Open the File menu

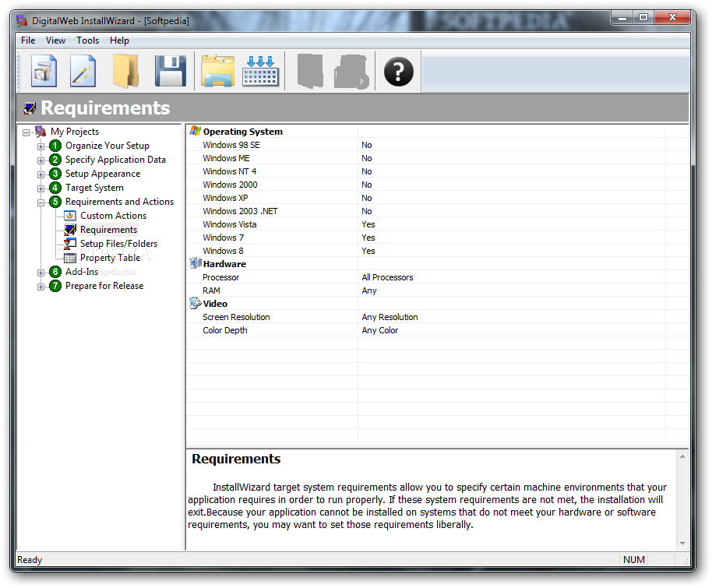click(x=28, y=40)
